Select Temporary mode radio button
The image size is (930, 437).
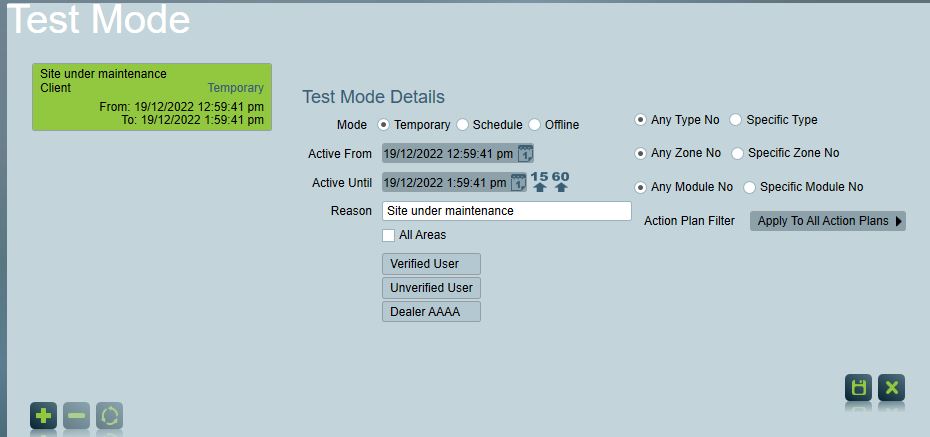(384, 125)
